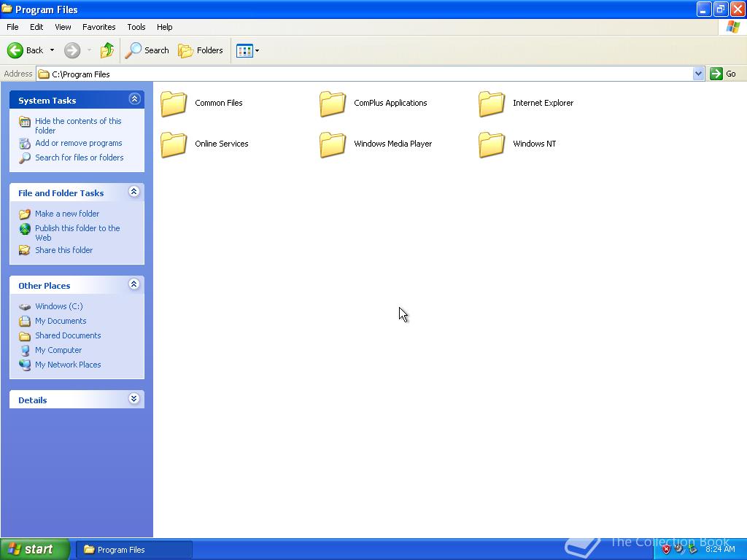
Task: Click the red security shield tray icon
Action: (x=667, y=550)
